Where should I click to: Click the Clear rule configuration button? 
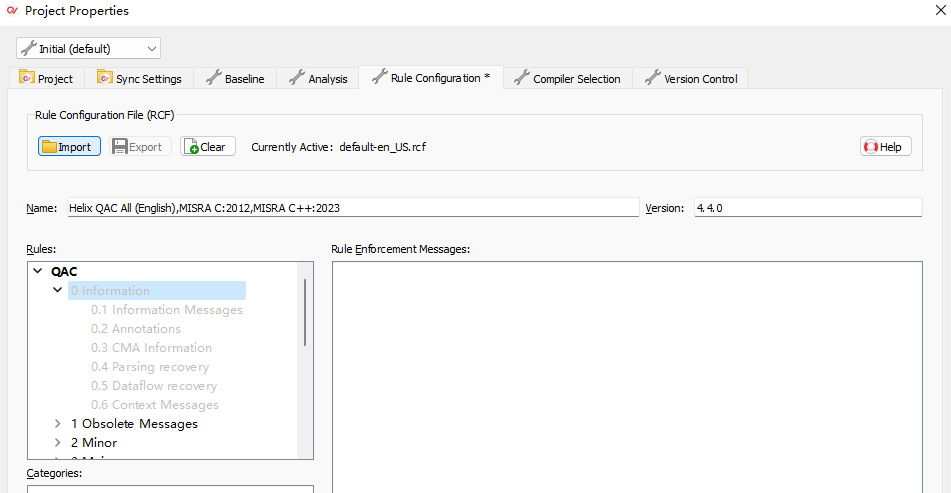coord(207,147)
